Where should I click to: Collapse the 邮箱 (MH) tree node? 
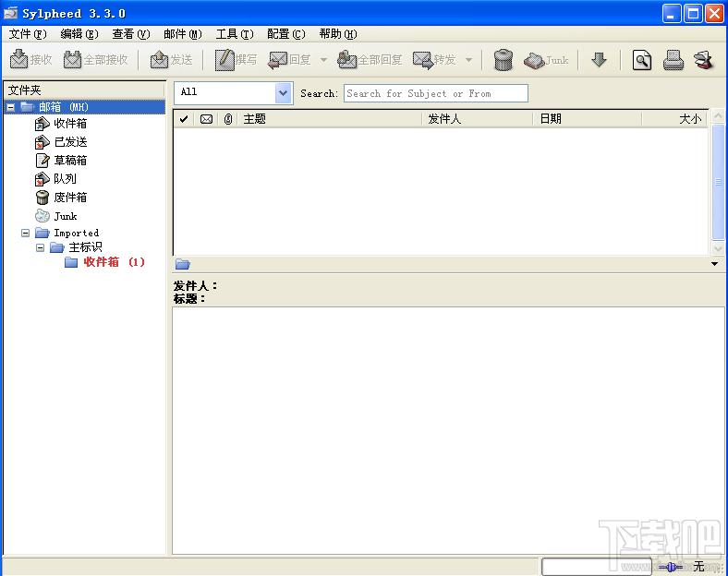click(x=11, y=108)
